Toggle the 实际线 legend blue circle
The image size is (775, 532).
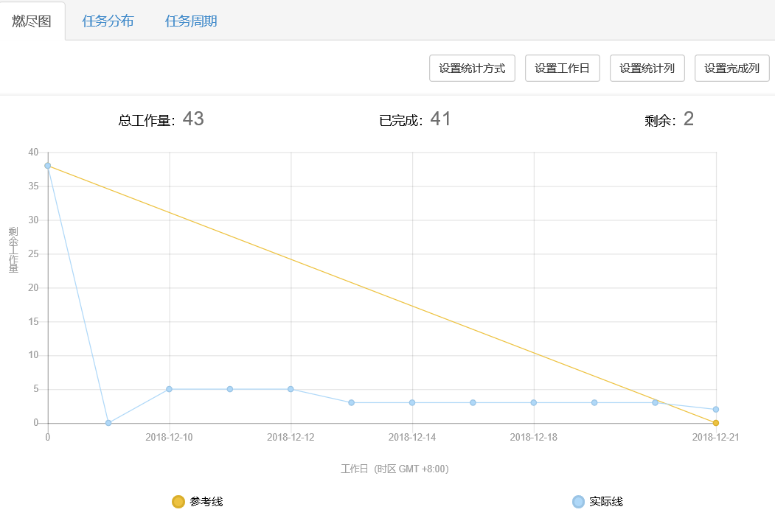tap(578, 502)
